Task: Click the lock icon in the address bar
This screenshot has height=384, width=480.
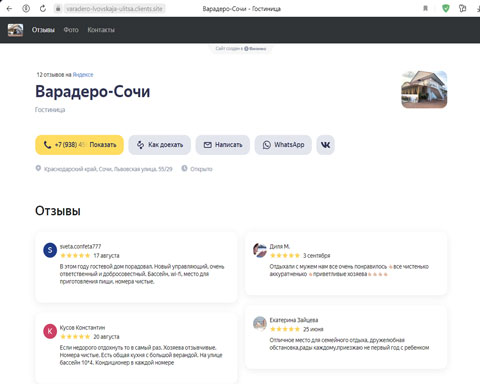Action: point(58,9)
